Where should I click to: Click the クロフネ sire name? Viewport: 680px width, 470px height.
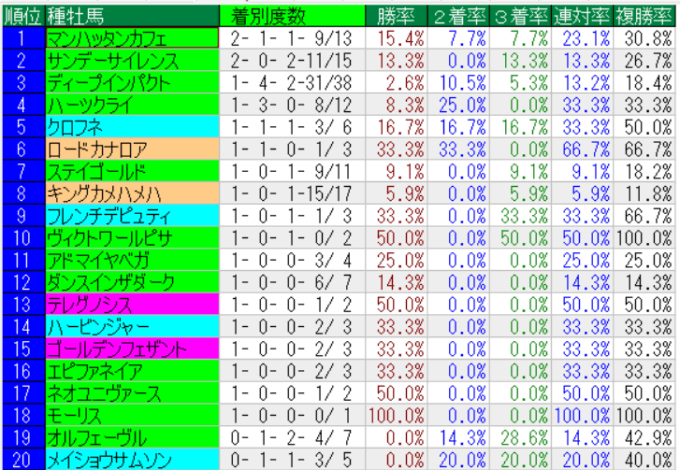click(132, 127)
